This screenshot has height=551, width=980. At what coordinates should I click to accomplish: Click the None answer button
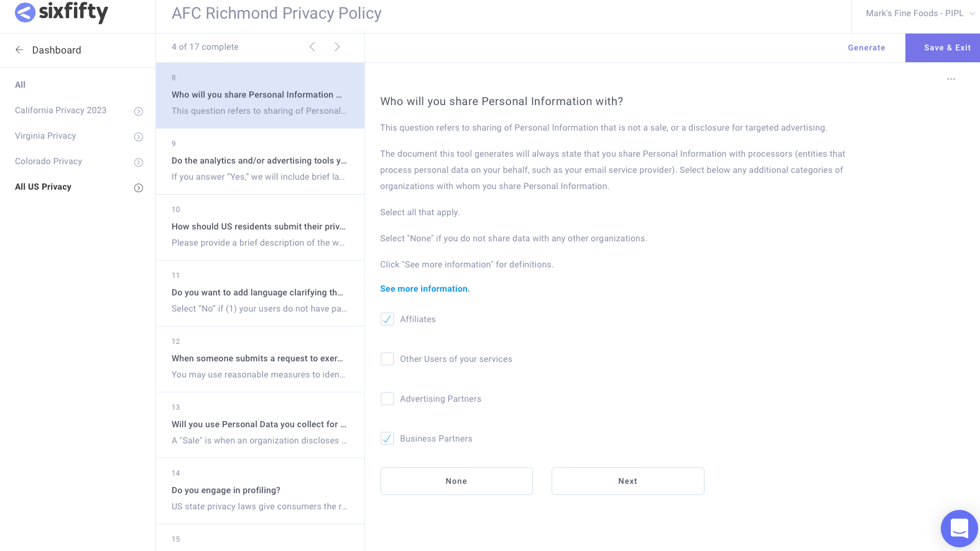point(456,481)
